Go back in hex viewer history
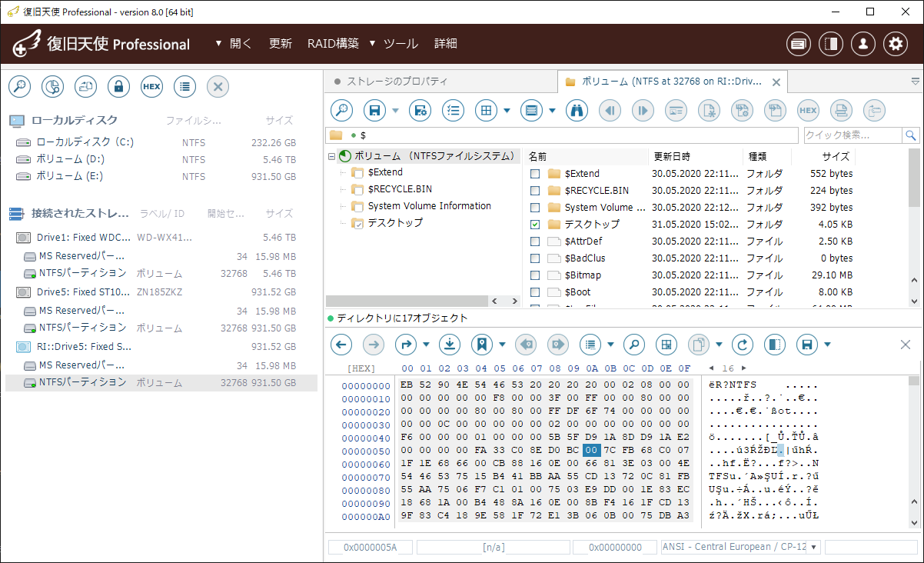Screen dimensions: 924x563 coord(341,344)
